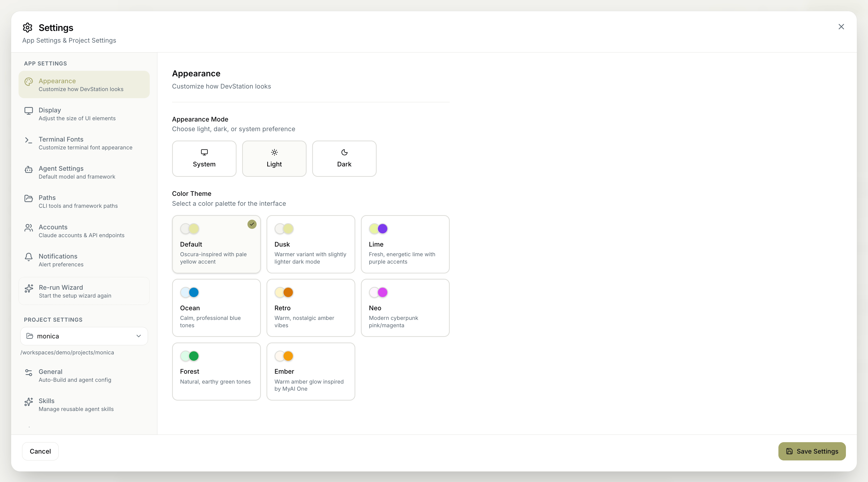Click the Notifications bell icon
The width and height of the screenshot is (868, 482).
point(29,257)
